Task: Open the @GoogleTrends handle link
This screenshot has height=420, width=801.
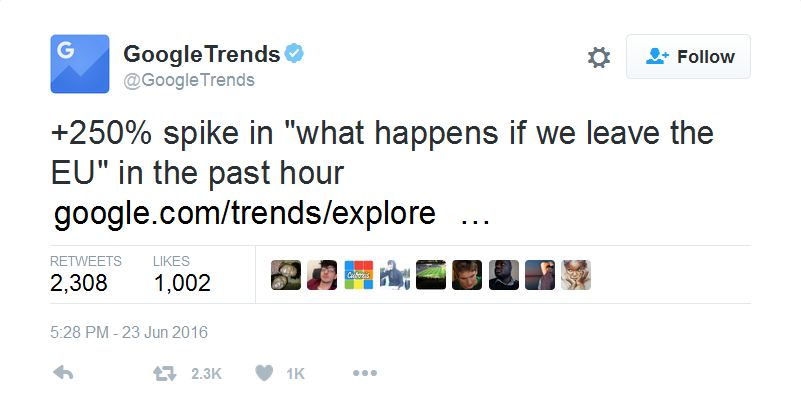Action: (189, 80)
